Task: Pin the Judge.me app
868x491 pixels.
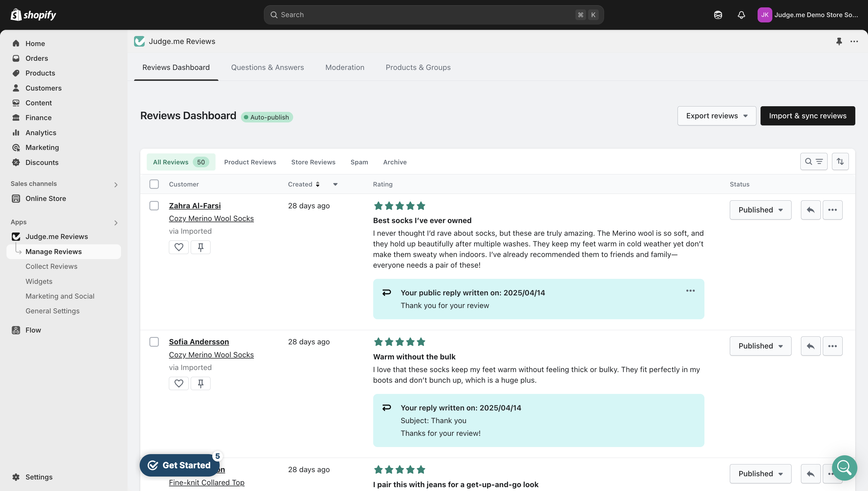Action: [839, 42]
